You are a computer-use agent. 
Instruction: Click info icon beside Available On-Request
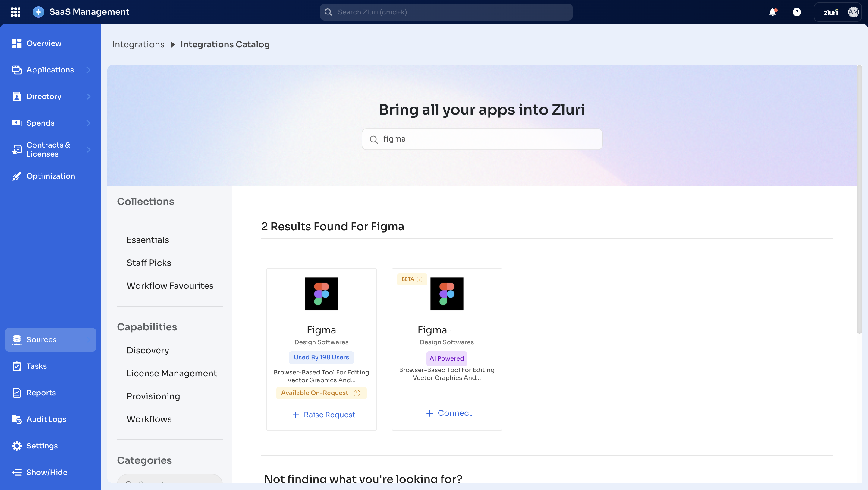pyautogui.click(x=357, y=393)
